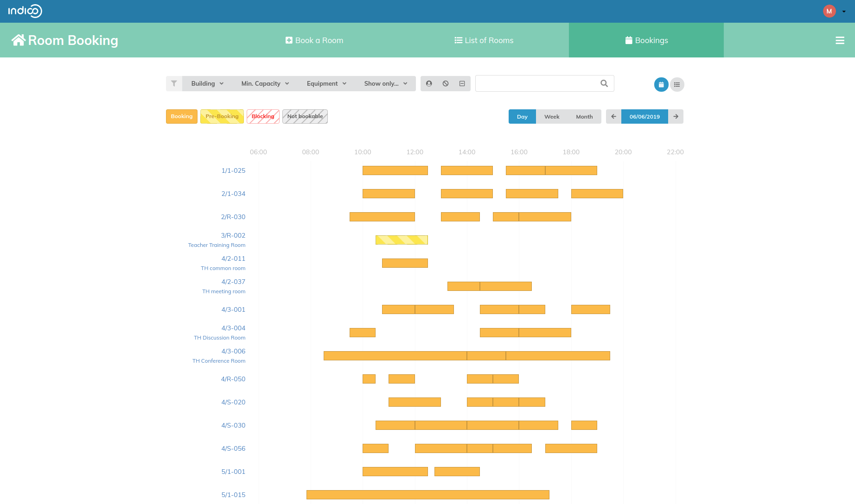This screenshot has height=504, width=855.
Task: Open room 4/3-004 TH Discussion Room
Action: (x=220, y=333)
